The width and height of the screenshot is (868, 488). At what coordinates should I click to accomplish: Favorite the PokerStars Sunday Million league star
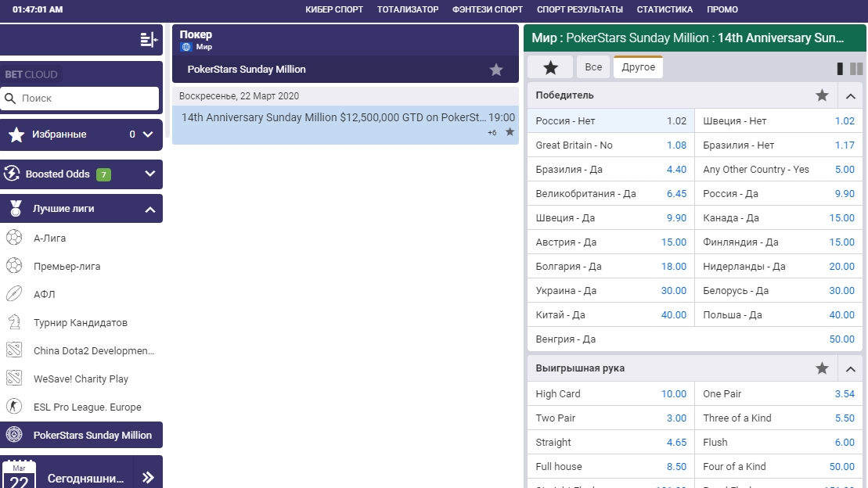pos(496,70)
